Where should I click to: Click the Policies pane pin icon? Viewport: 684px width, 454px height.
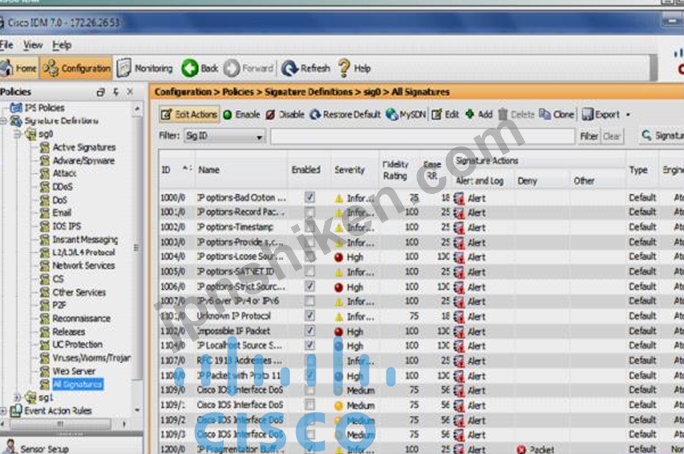pyautogui.click(x=116, y=92)
